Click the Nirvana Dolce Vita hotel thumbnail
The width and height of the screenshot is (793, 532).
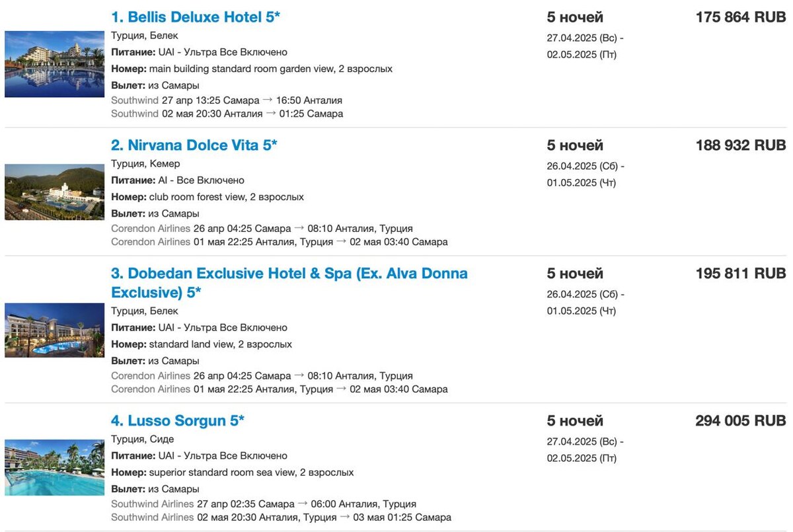pyautogui.click(x=54, y=192)
